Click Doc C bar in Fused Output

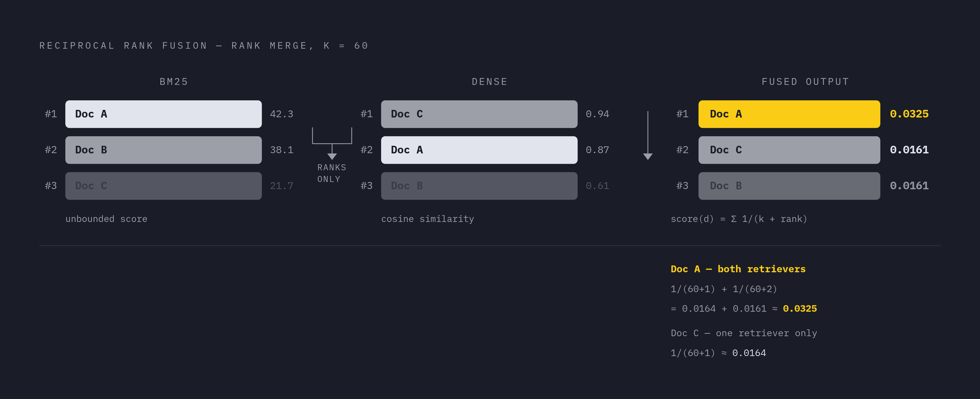click(x=789, y=150)
